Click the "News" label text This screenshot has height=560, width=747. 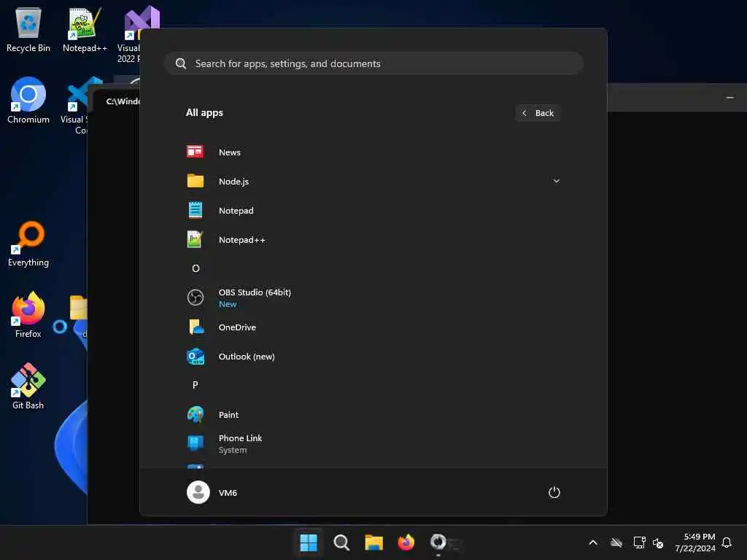230,152
